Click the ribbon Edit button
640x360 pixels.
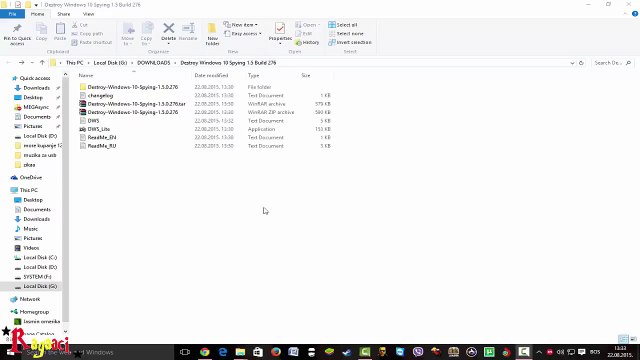point(304,33)
